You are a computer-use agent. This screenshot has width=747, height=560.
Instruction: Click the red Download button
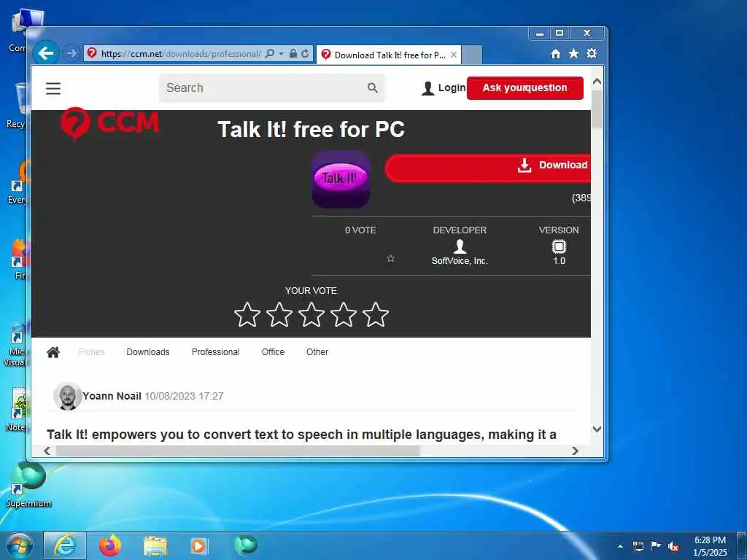click(488, 168)
